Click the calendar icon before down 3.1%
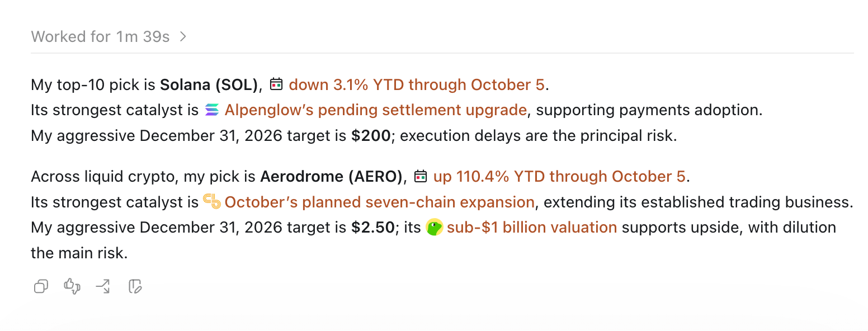The height and width of the screenshot is (331, 868). pyautogui.click(x=276, y=84)
